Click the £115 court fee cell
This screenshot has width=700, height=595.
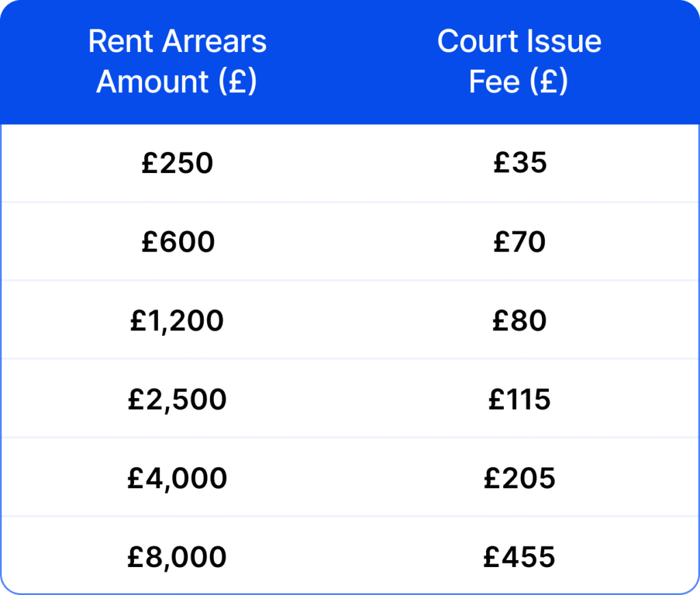[520, 399]
